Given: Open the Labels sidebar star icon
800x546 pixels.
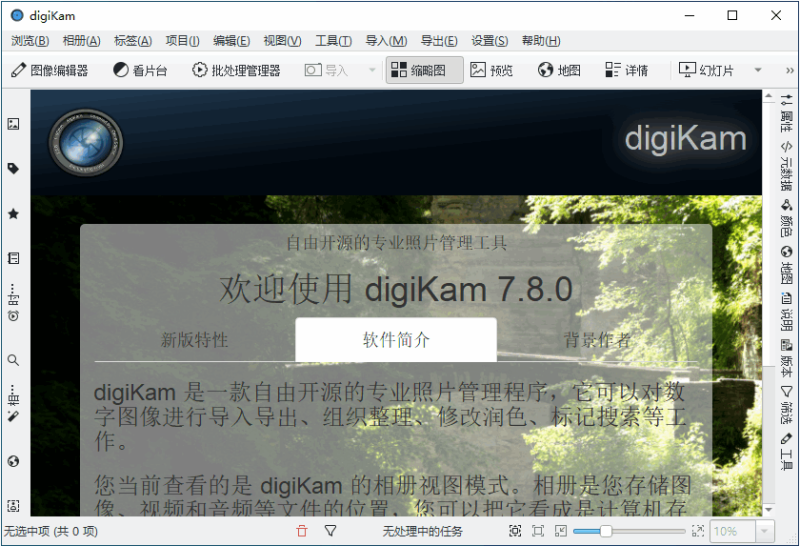Looking at the screenshot, I should click(x=13, y=214).
